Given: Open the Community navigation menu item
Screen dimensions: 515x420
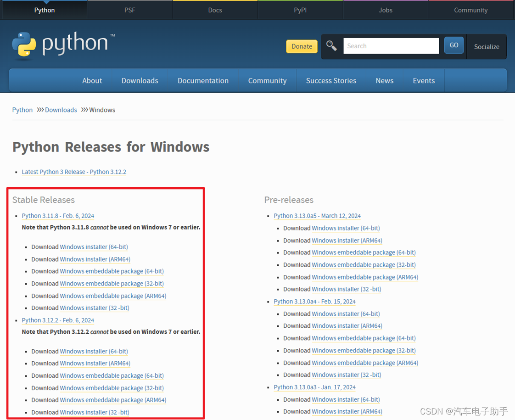Looking at the screenshot, I should [267, 80].
